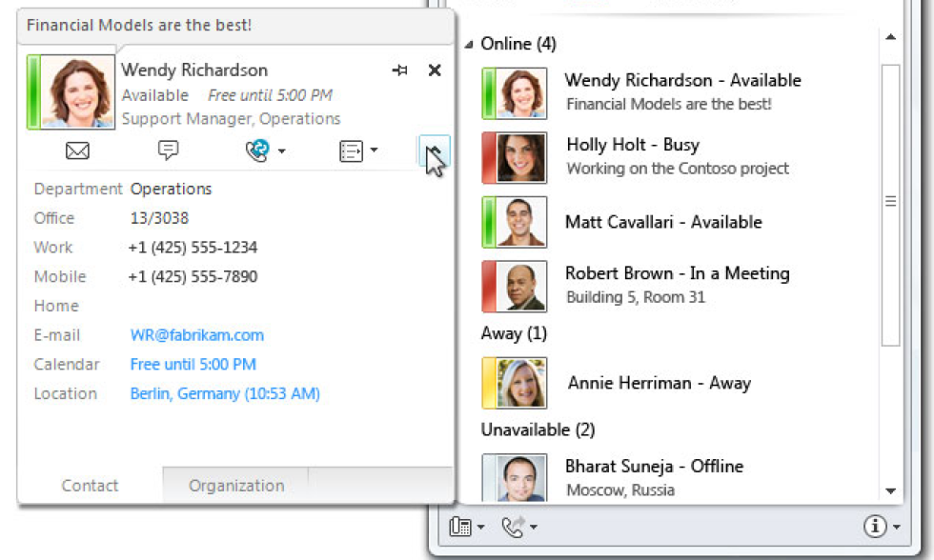Screen dimensions: 934x560
Task: Open the call options dropdown arrow
Action: coord(281,151)
